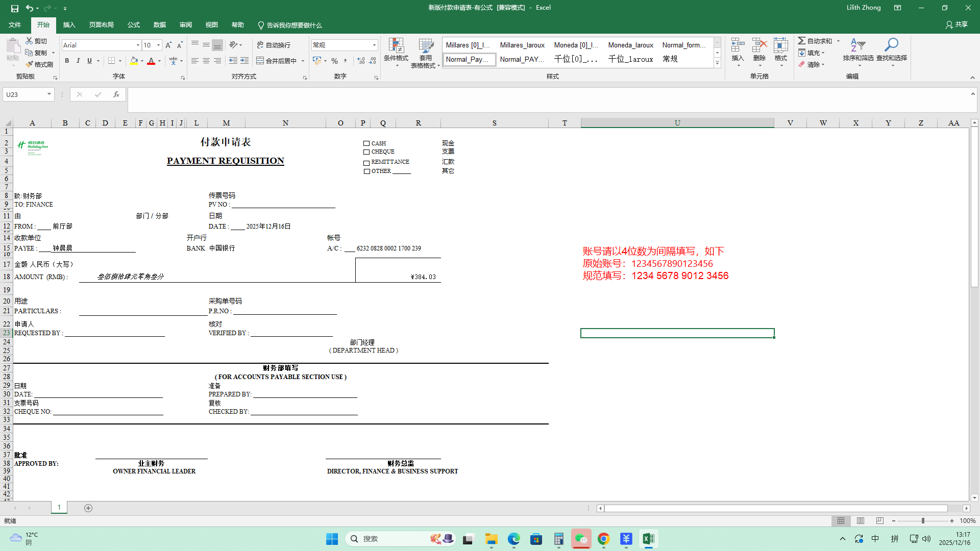This screenshot has height=551, width=980.
Task: Expand the number format 常规 dropdown
Action: pos(374,45)
